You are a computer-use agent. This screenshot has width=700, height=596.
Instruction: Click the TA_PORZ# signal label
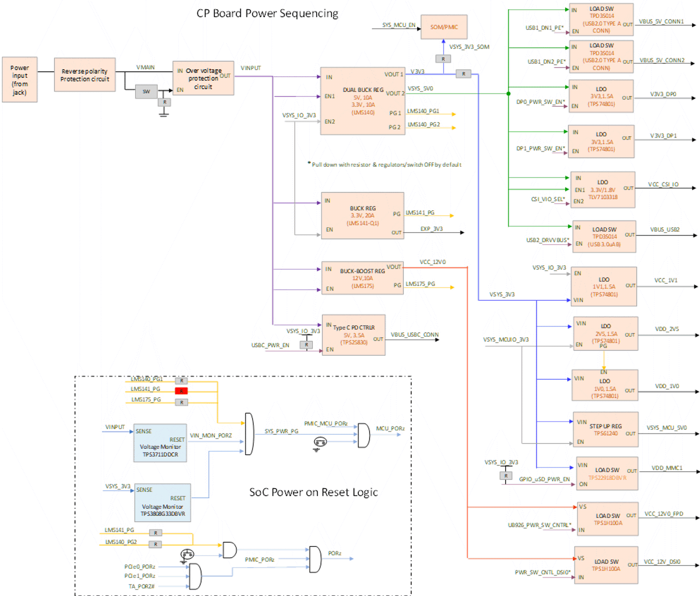[x=141, y=587]
